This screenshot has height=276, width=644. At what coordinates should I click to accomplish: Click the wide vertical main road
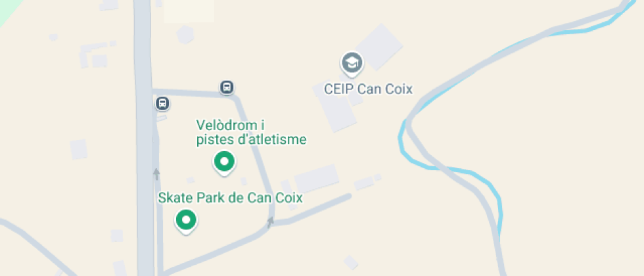[143, 138]
